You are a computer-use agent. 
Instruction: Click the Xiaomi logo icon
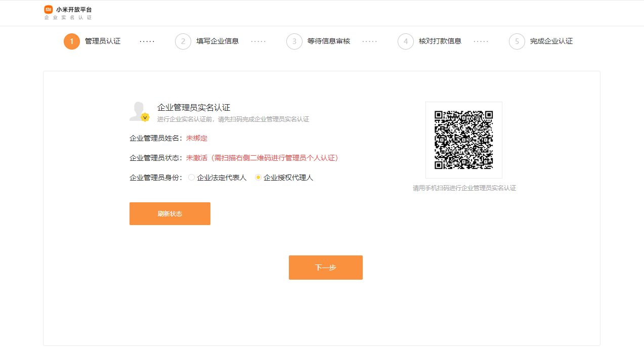pos(49,10)
